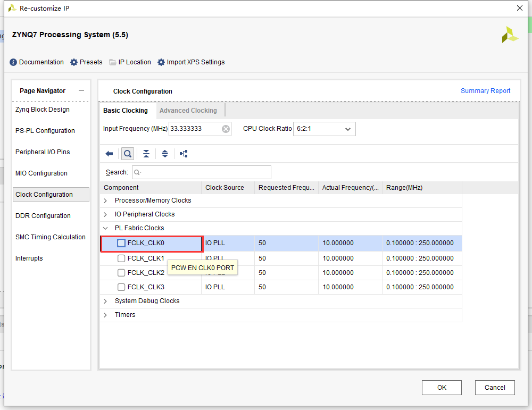Click actual frequency 10.000000 for FCLK_CLK1
This screenshot has height=410, width=532.
point(350,258)
